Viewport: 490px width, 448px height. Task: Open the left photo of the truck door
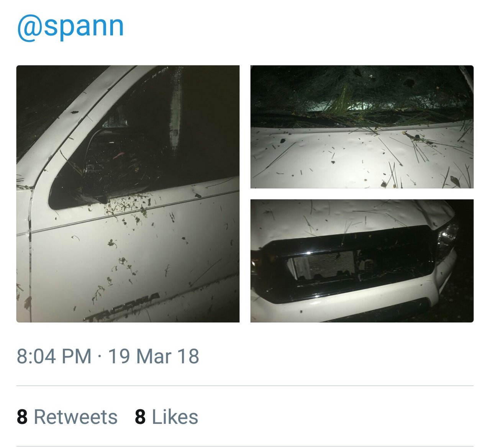(x=128, y=194)
